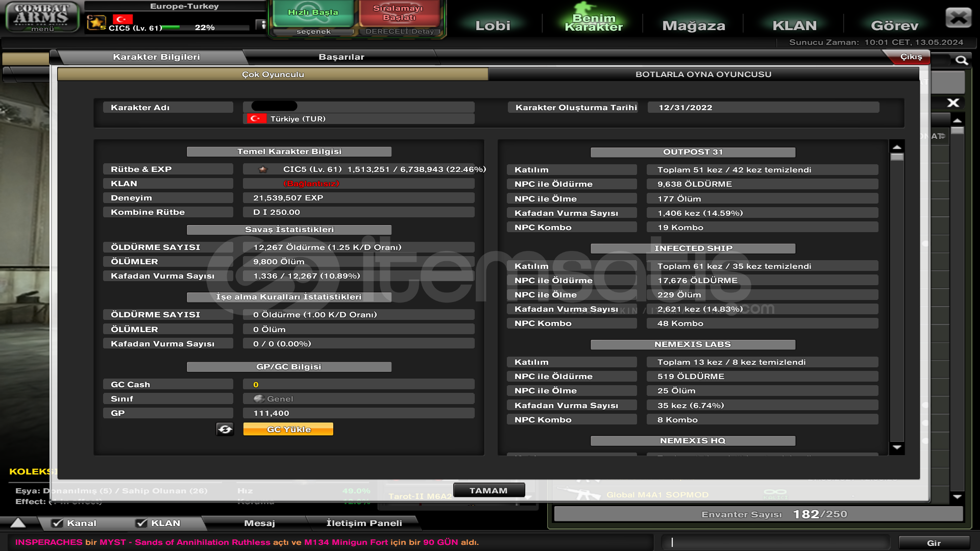This screenshot has height=551, width=980.
Task: Click the MYST case announcement ticker
Action: pyautogui.click(x=247, y=542)
